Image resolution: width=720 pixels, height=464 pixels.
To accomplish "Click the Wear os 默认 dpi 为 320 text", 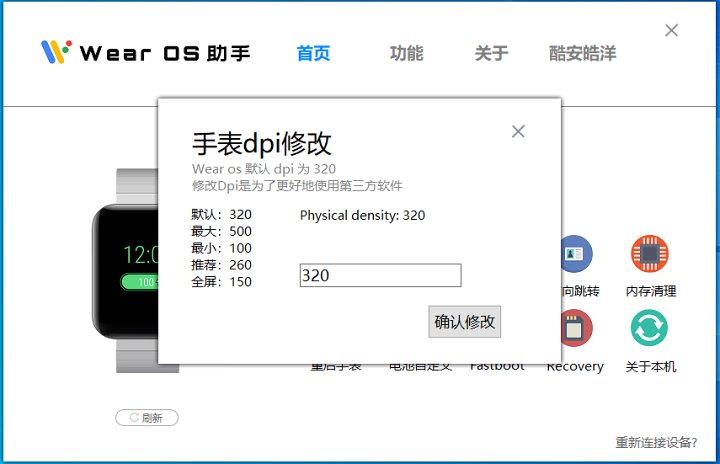I will click(x=264, y=169).
